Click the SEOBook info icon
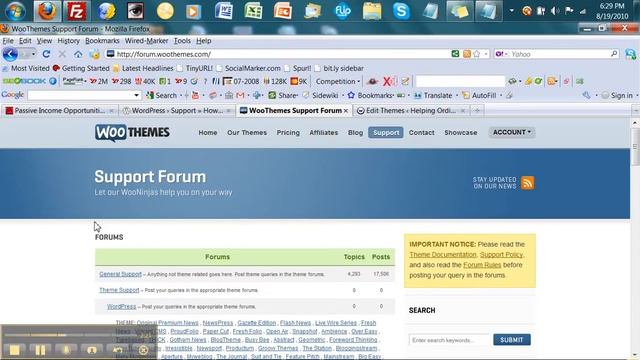640x360 pixels. tap(53, 81)
